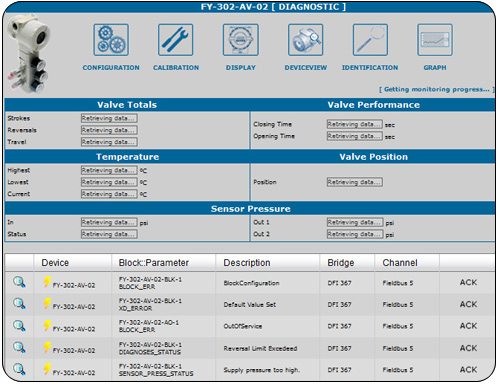
Task: Click lightning icon in Reversal Limit row
Action: tap(47, 347)
